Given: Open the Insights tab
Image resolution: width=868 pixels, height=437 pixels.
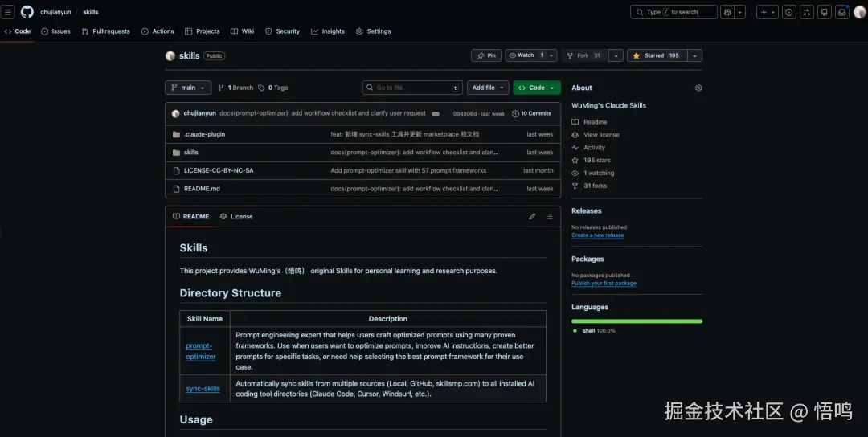Looking at the screenshot, I should click(x=328, y=31).
